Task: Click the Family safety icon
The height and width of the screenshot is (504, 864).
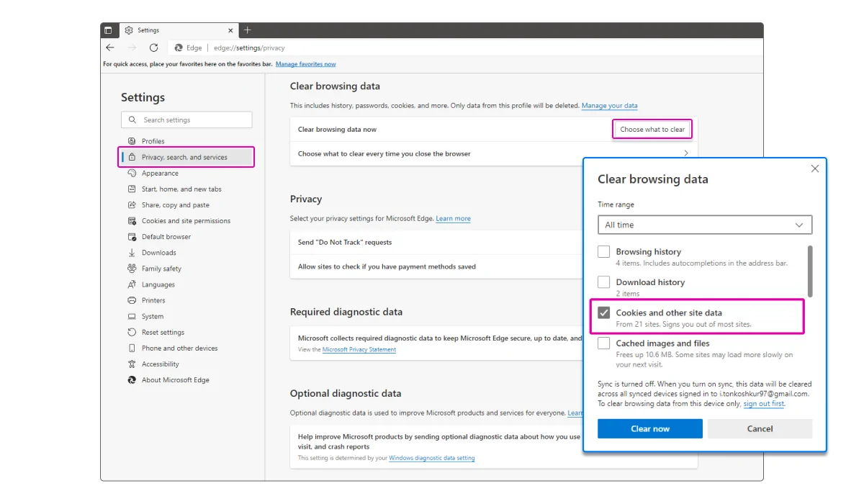Action: click(x=132, y=269)
